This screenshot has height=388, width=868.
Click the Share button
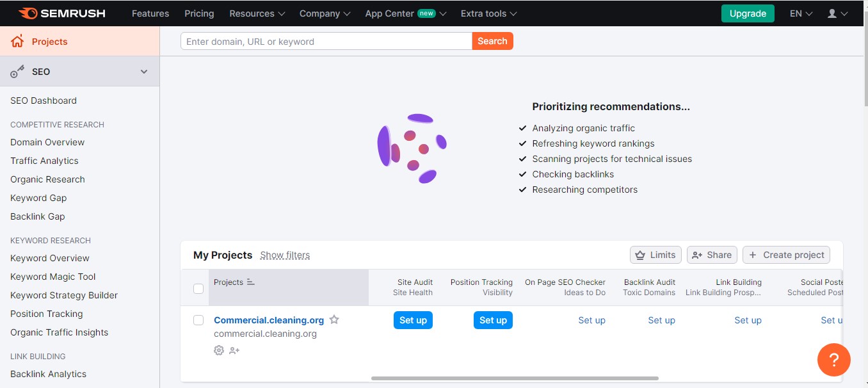click(712, 255)
